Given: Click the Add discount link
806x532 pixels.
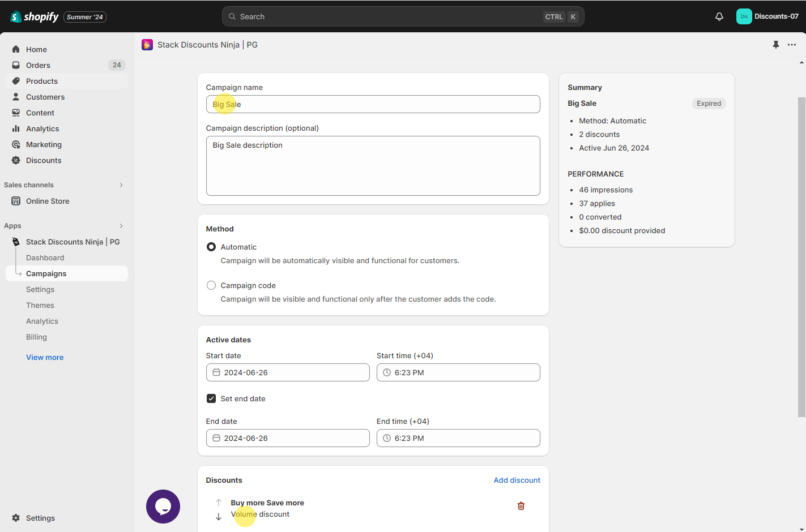Looking at the screenshot, I should pos(517,480).
